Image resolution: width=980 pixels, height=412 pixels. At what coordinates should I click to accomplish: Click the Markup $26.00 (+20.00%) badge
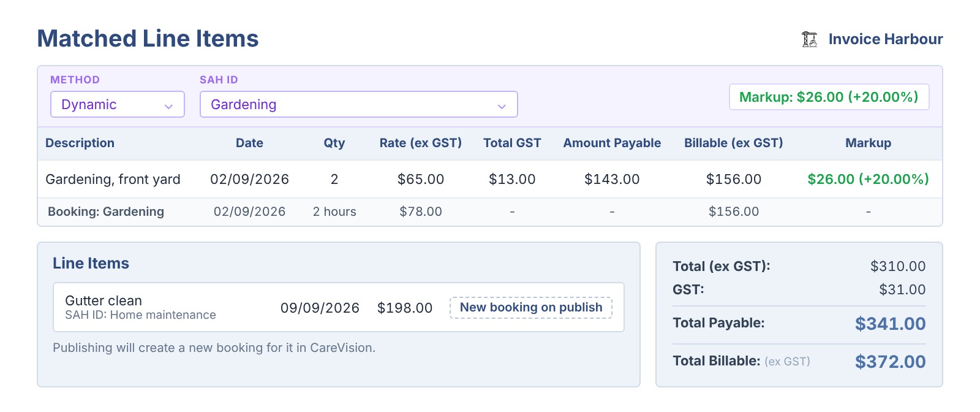829,97
